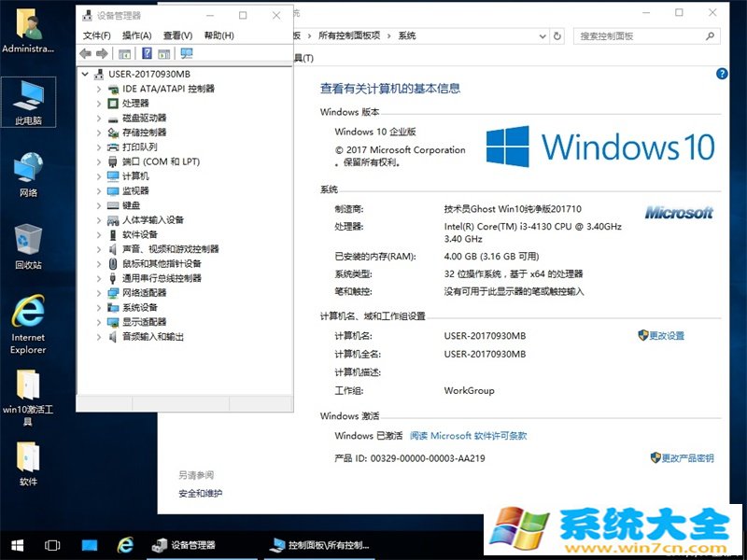
Task: Select the Internet Explorer desktop icon
Action: pos(28,324)
